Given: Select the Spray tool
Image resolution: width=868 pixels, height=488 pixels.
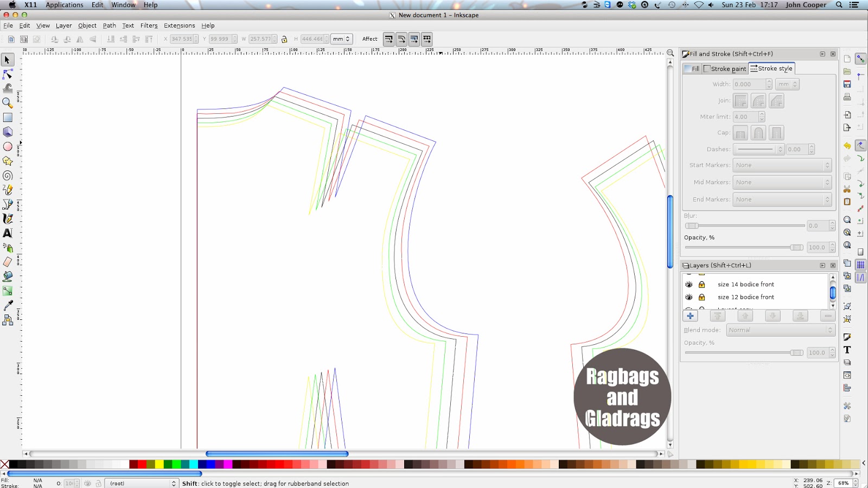Looking at the screenshot, I should [x=8, y=248].
